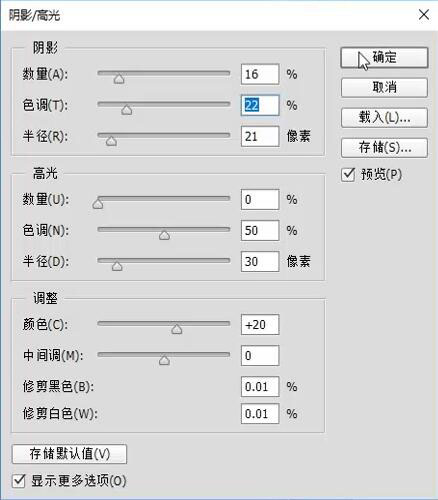Click the shadow 半径(R) slider handle
Image resolution: width=438 pixels, height=500 pixels.
111,141
